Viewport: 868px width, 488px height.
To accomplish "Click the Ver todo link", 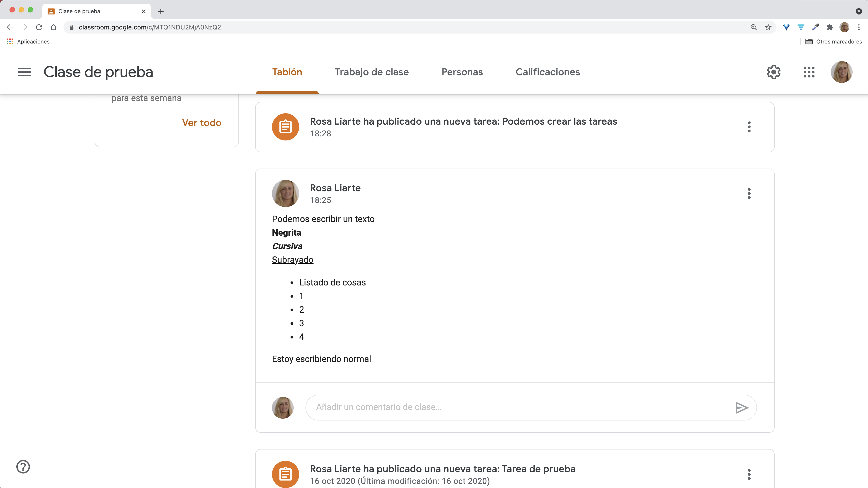I will click(201, 123).
